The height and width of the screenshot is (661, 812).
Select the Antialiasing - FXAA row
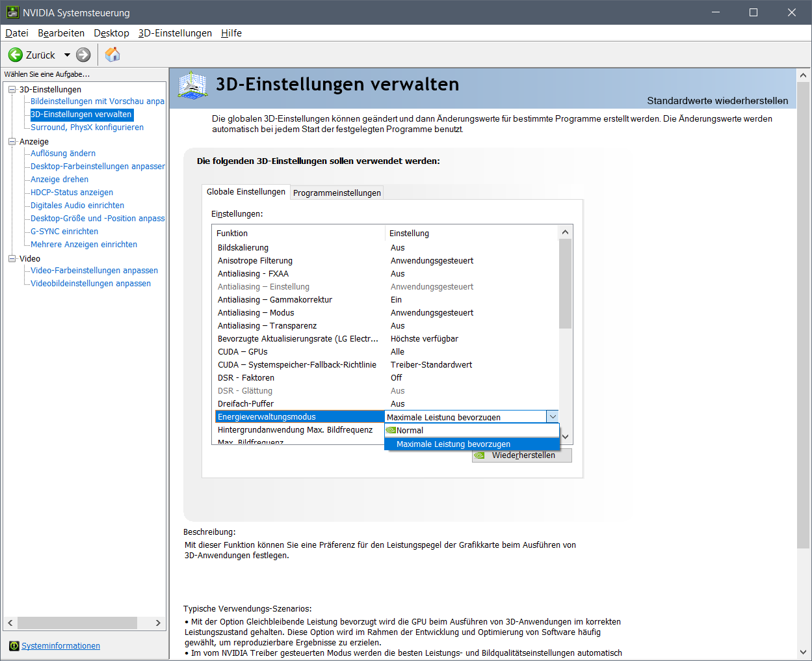pos(386,274)
